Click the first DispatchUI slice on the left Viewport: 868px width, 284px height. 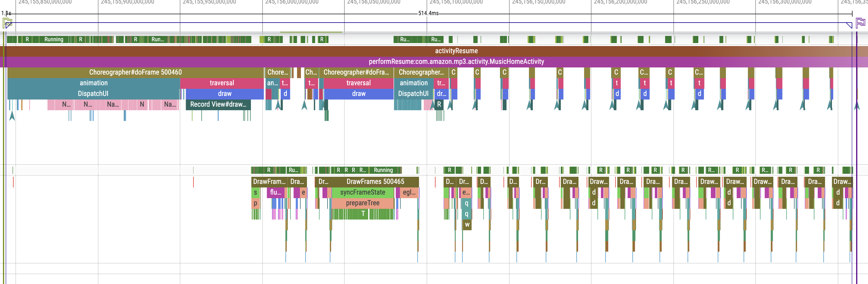[93, 94]
